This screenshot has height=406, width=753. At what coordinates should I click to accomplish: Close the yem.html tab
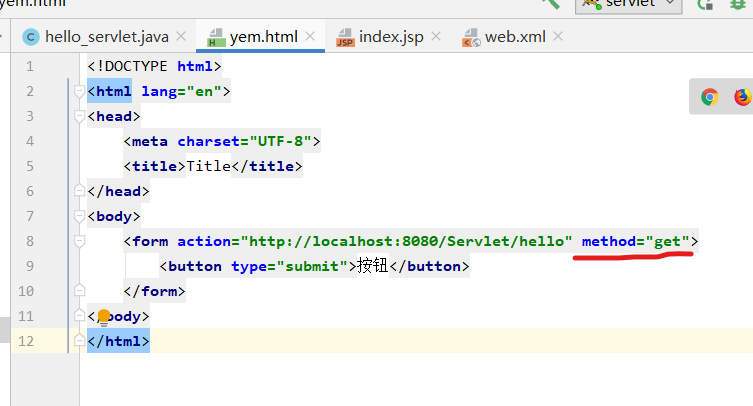pos(310,37)
